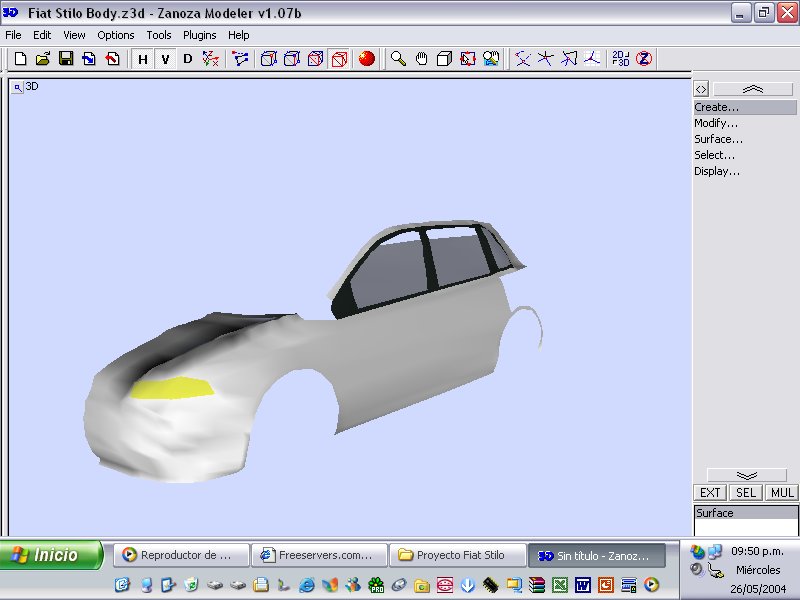Viewport: 800px width, 600px height.
Task: Select the Surface entry in the bottom list
Action: click(746, 513)
